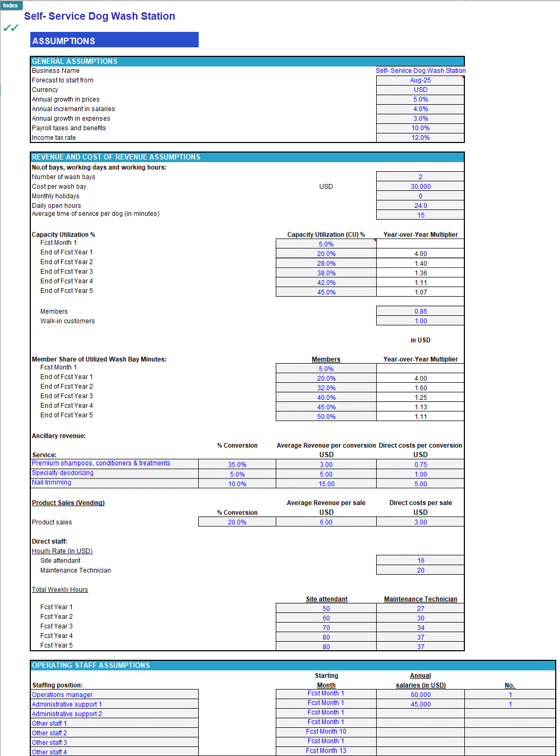Select Premium shampoos, conditioners & treatments cell

point(114,464)
